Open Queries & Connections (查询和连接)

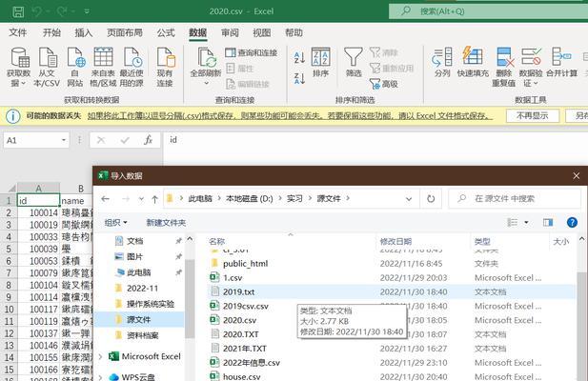pos(252,52)
